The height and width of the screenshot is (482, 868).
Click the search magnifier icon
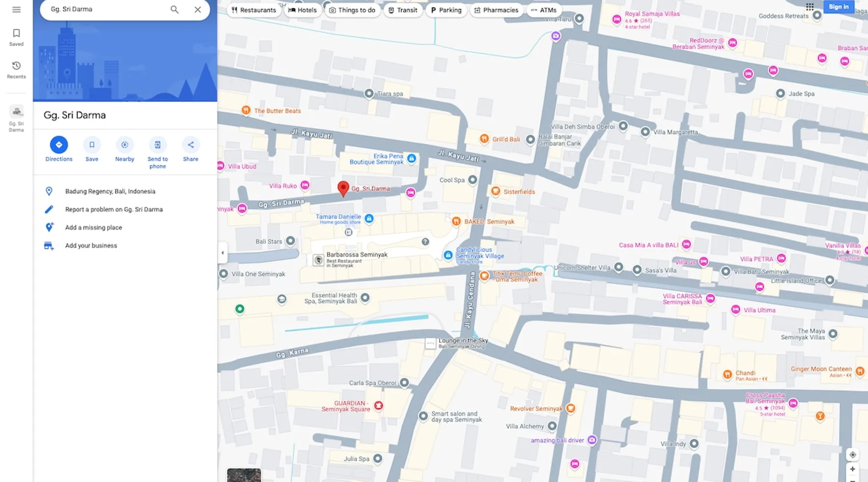point(175,10)
